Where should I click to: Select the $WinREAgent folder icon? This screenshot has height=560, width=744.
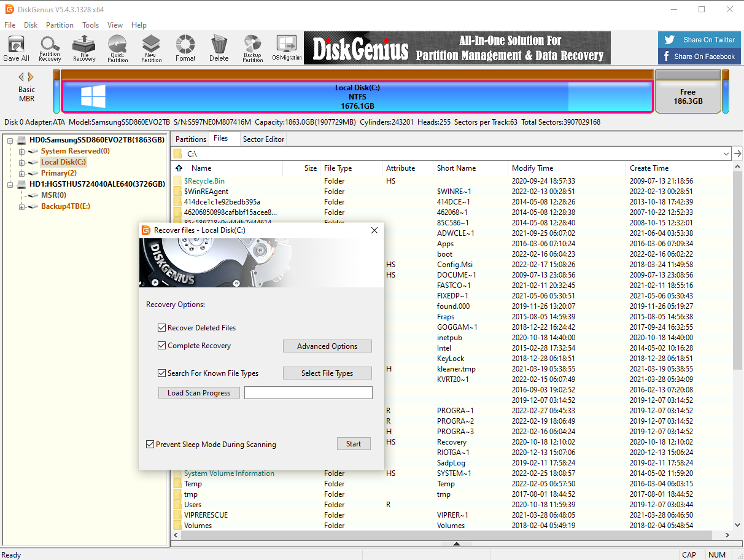pos(177,192)
